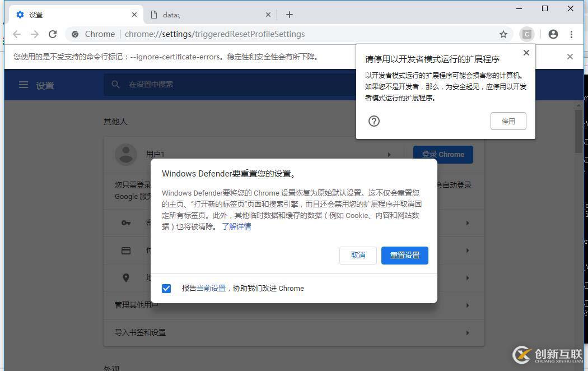Reload the settings page
588x371 pixels.
pyautogui.click(x=53, y=34)
